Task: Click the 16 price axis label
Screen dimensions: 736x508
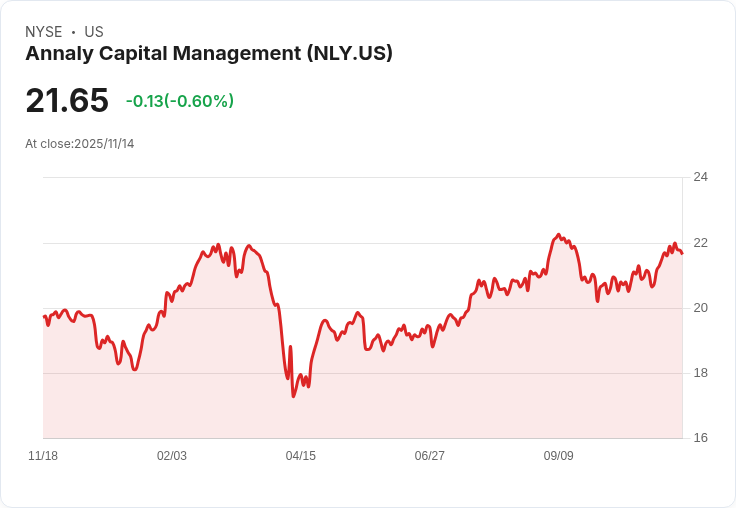Action: 700,438
